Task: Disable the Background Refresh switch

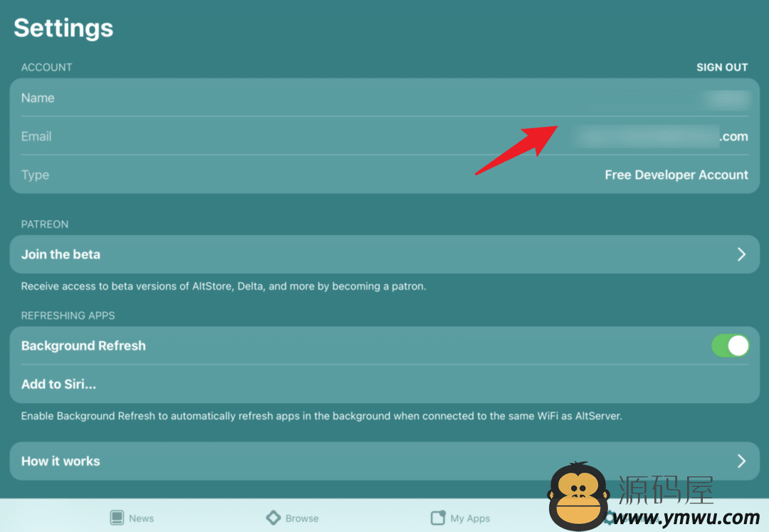Action: coord(731,345)
